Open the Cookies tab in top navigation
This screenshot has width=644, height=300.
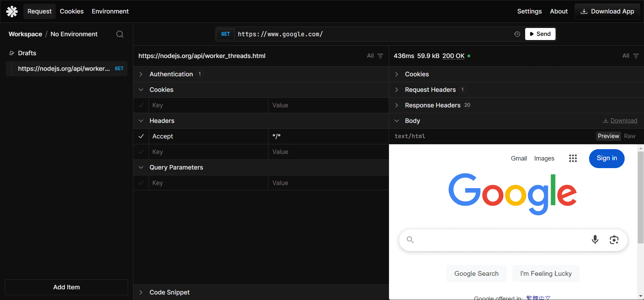point(72,11)
